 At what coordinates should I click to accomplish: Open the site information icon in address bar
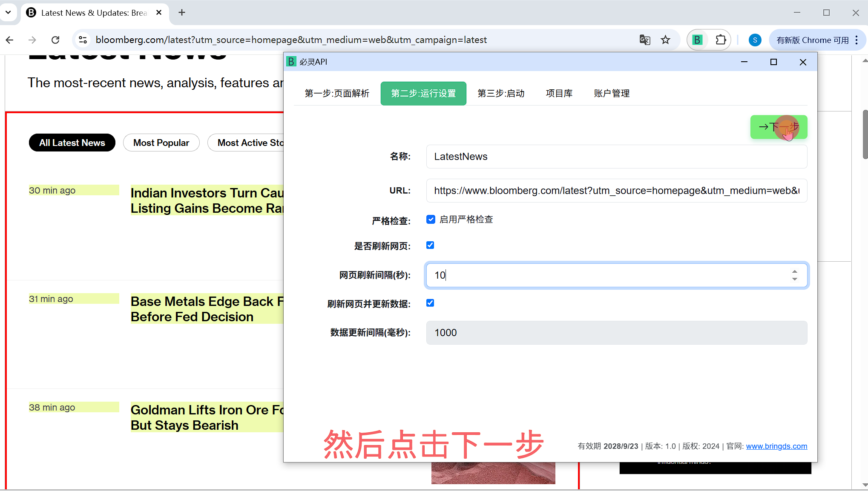tap(83, 40)
